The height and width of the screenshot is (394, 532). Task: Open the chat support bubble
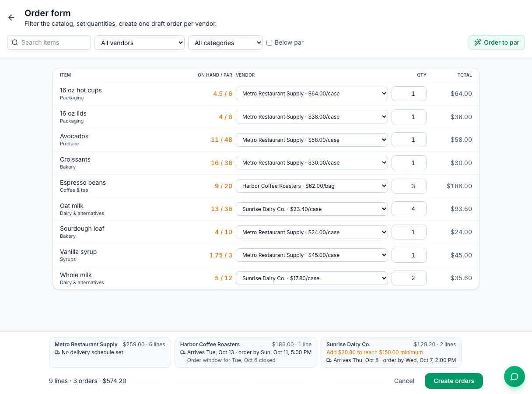(x=514, y=376)
